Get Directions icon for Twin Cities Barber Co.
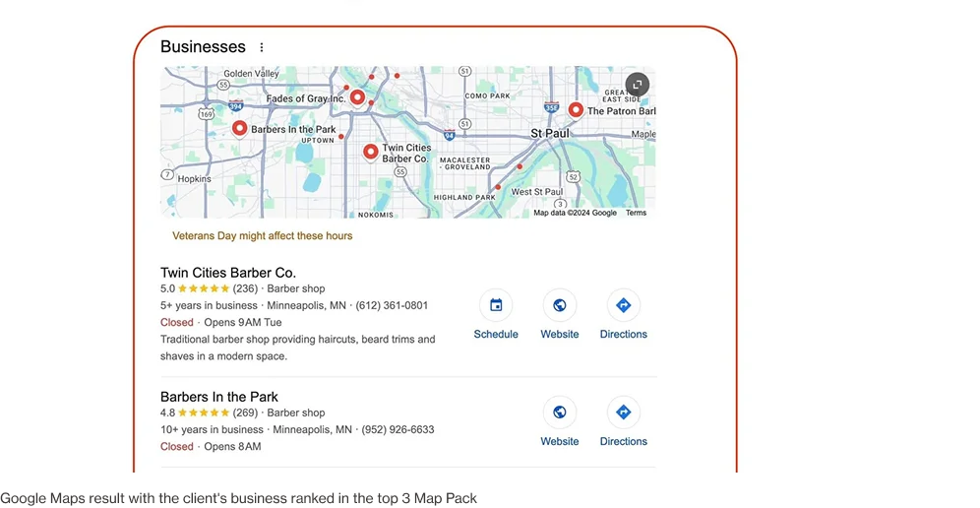 pyautogui.click(x=624, y=305)
